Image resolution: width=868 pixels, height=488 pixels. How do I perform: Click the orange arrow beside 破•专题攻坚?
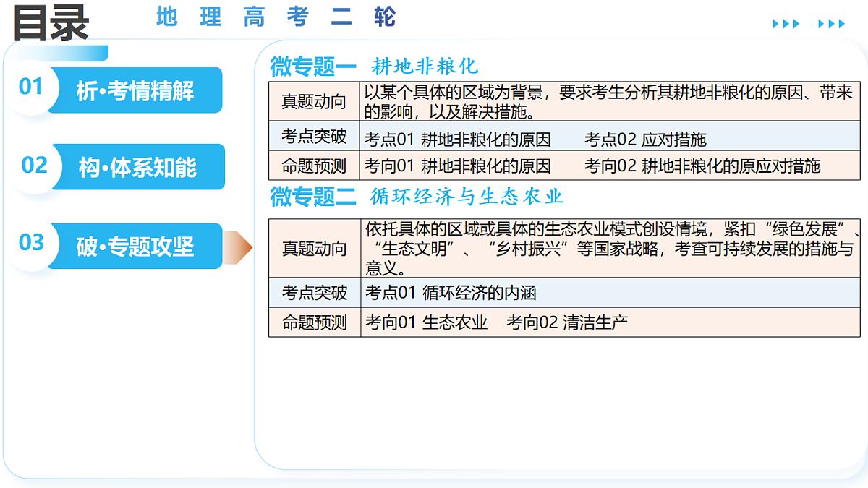(238, 247)
